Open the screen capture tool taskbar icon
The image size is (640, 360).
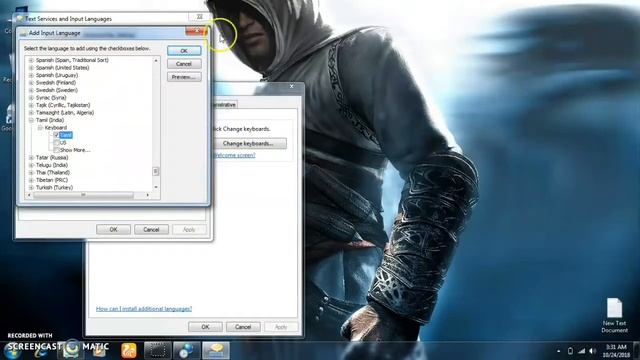pyautogui.click(x=158, y=351)
